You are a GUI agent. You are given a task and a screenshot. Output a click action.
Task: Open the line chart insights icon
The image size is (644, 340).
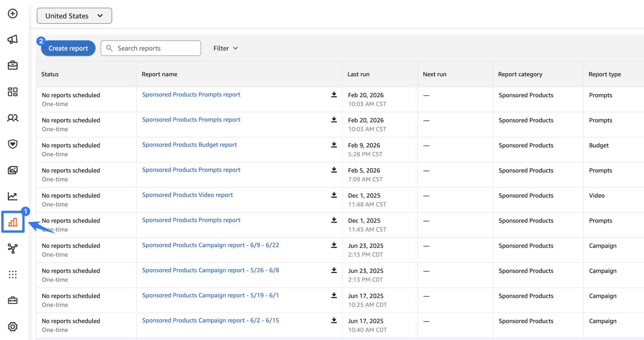tap(13, 196)
